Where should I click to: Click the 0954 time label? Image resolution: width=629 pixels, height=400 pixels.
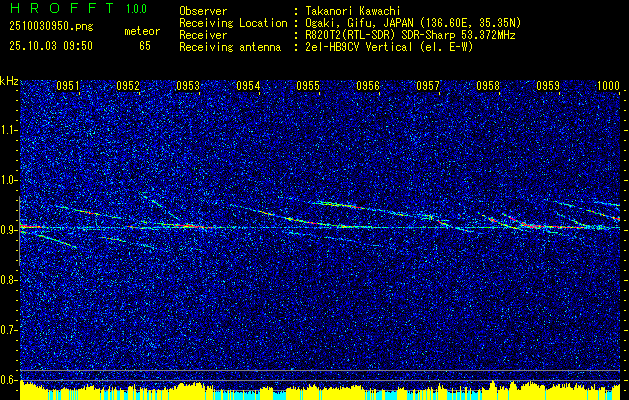click(248, 85)
